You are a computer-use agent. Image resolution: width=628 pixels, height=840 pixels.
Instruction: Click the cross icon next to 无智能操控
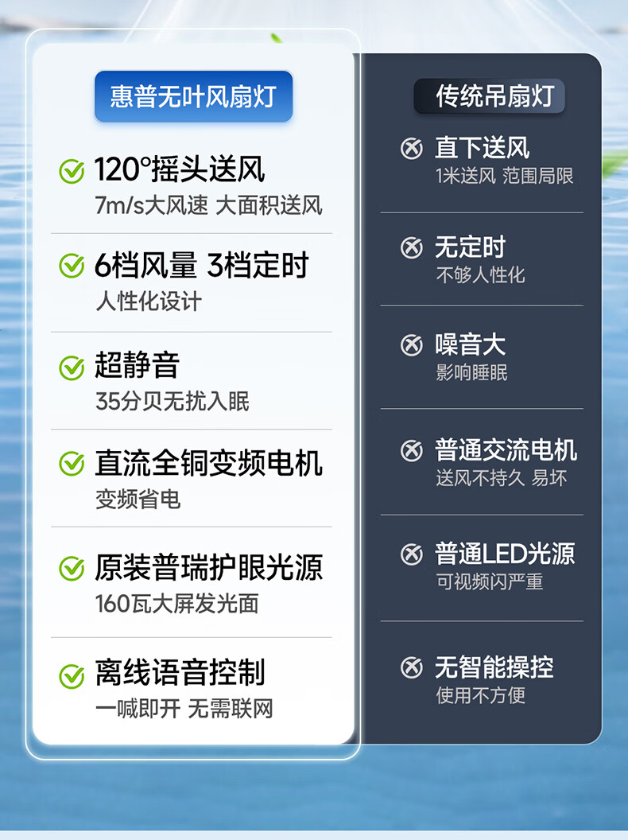pos(411,667)
